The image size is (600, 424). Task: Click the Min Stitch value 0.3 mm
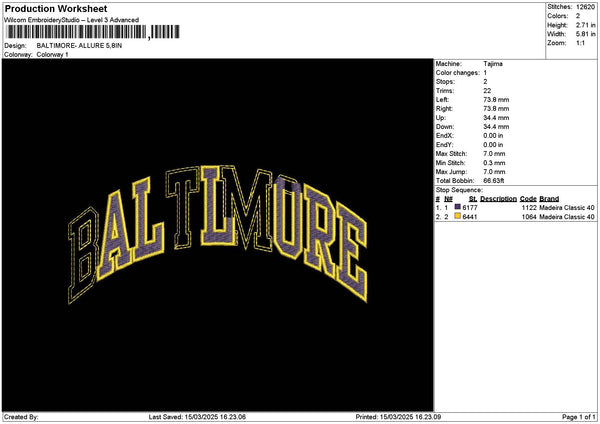(494, 163)
